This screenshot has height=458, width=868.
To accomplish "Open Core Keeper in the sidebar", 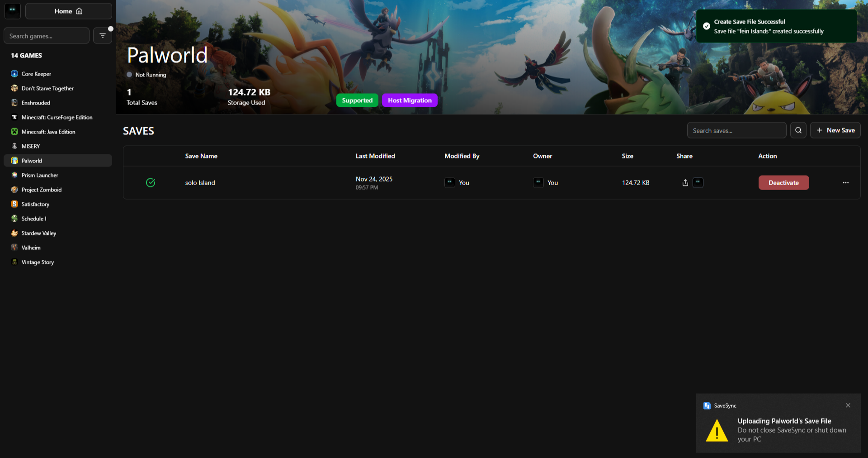I will pos(58,74).
